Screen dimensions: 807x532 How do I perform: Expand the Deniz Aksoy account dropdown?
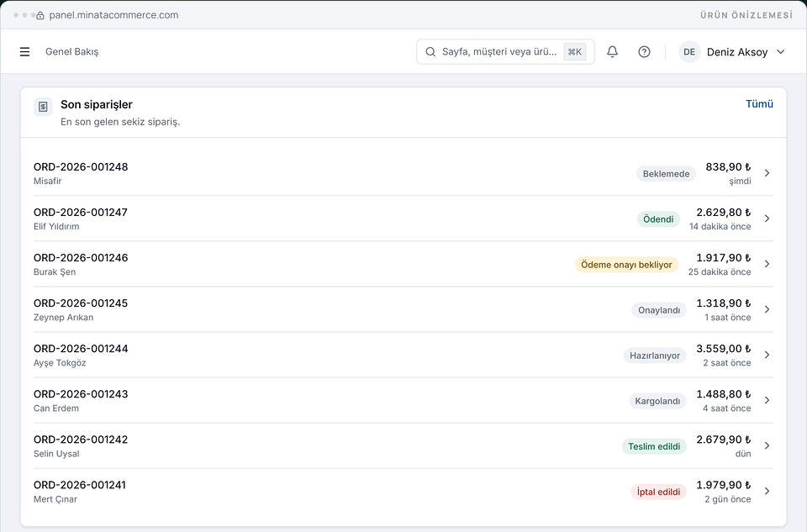[780, 51]
